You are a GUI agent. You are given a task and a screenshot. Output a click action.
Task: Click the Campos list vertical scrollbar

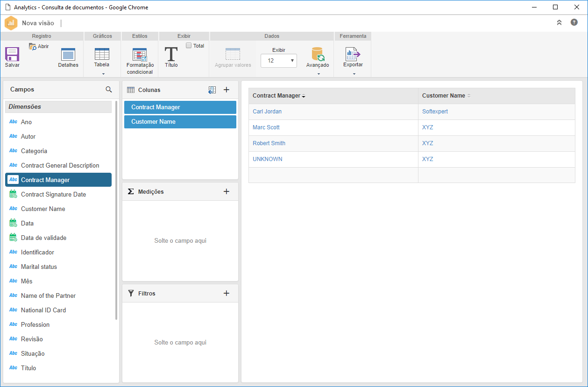point(116,210)
